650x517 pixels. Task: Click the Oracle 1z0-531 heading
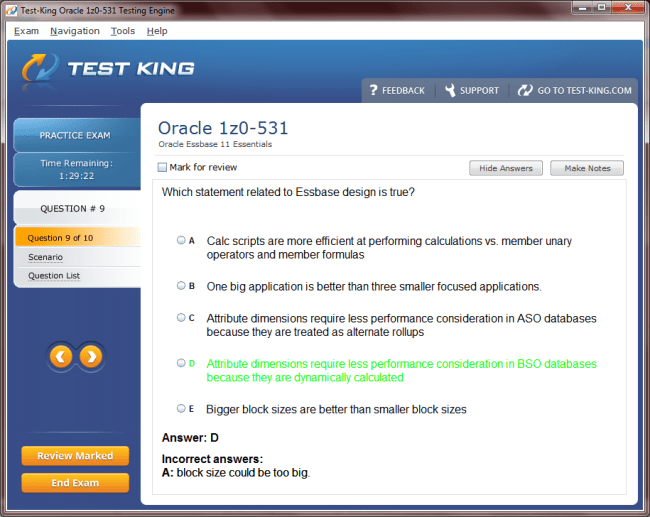point(223,128)
